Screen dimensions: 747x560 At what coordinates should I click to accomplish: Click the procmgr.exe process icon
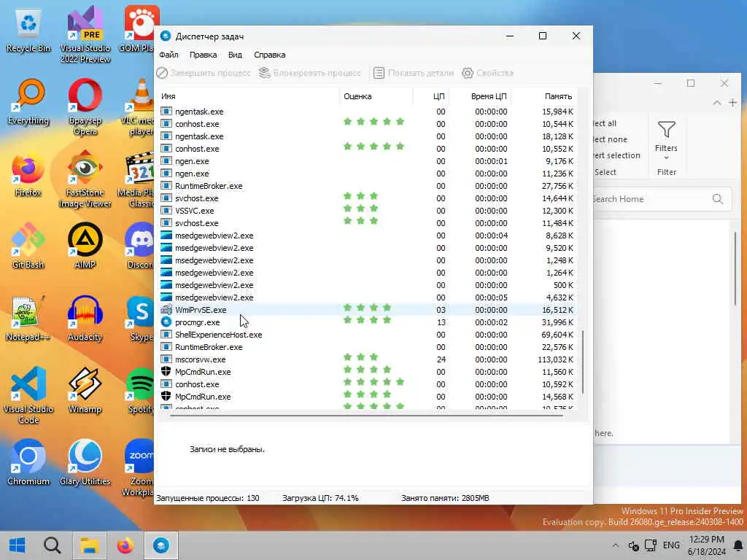[x=166, y=322]
